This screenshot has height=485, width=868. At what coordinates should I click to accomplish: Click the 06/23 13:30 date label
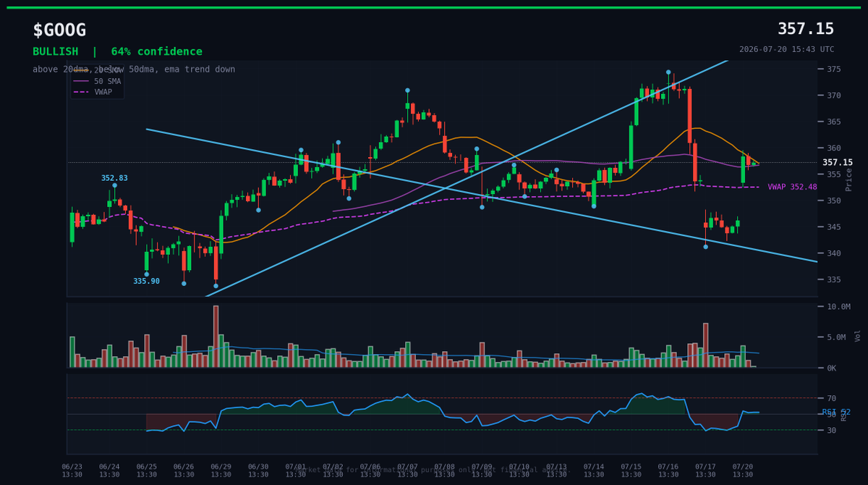tap(72, 471)
